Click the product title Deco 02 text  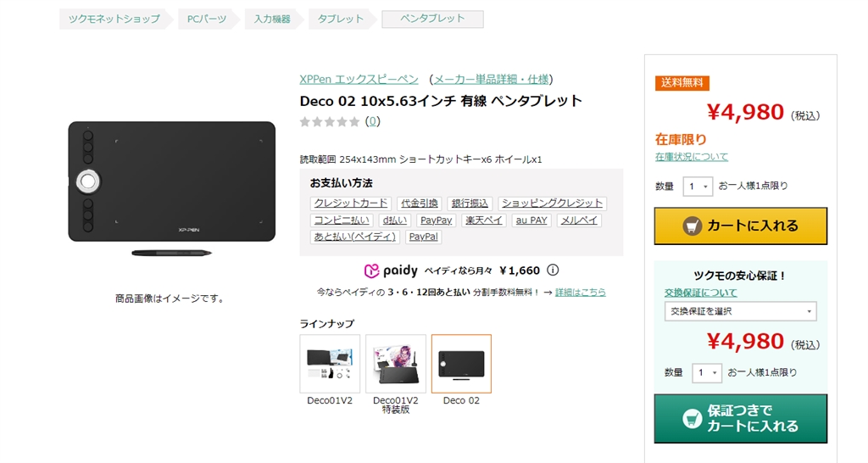click(x=441, y=101)
